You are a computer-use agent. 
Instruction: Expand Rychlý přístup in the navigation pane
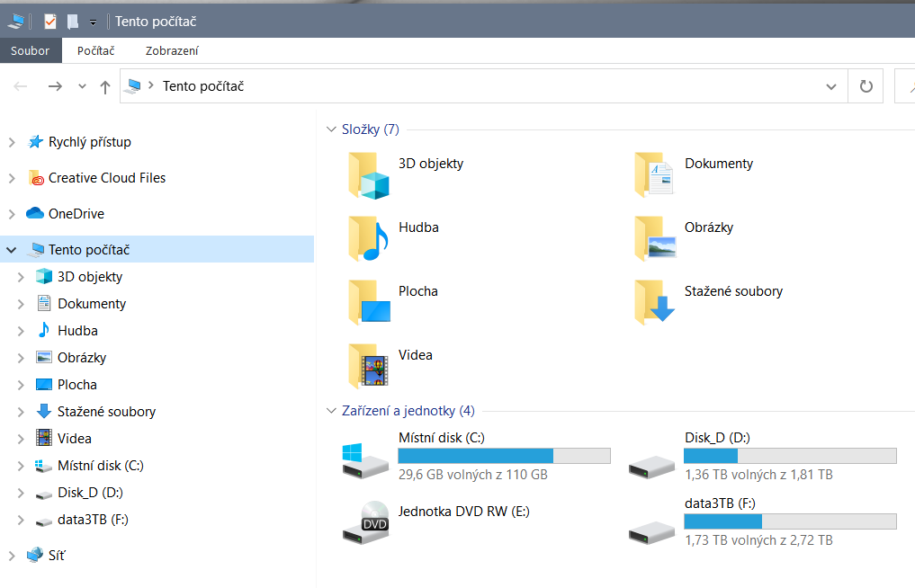coord(12,142)
